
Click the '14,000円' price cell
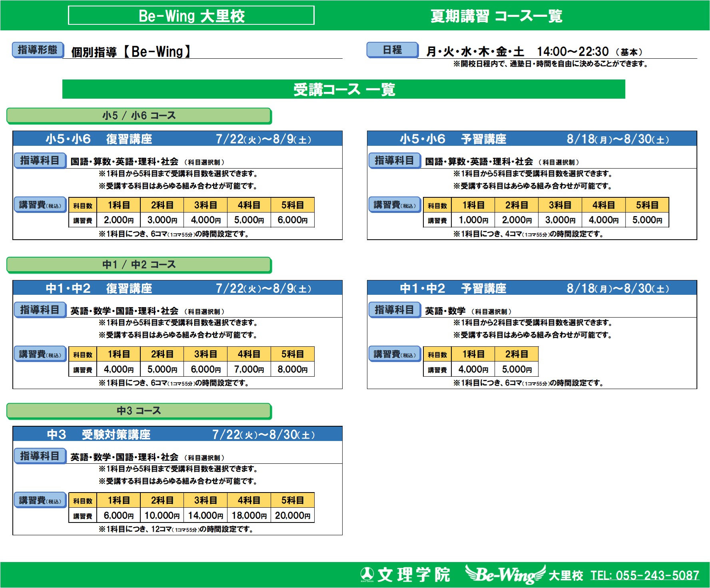coord(205,516)
